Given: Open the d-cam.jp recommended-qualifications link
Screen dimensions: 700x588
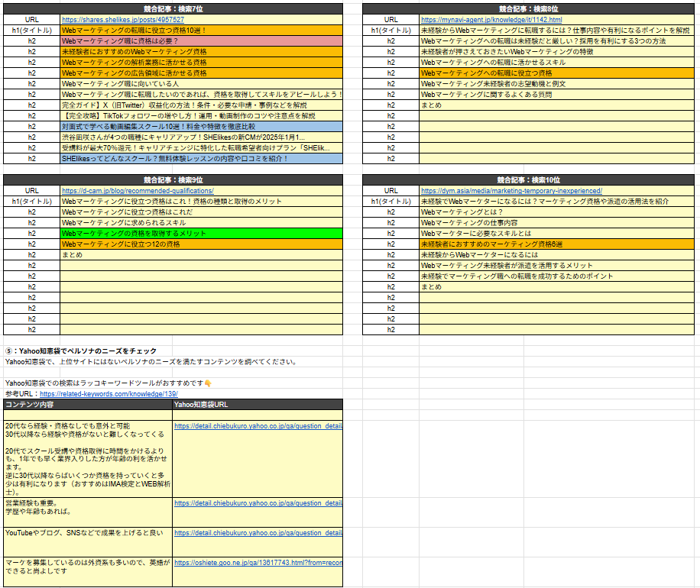Looking at the screenshot, I should click(x=137, y=190).
